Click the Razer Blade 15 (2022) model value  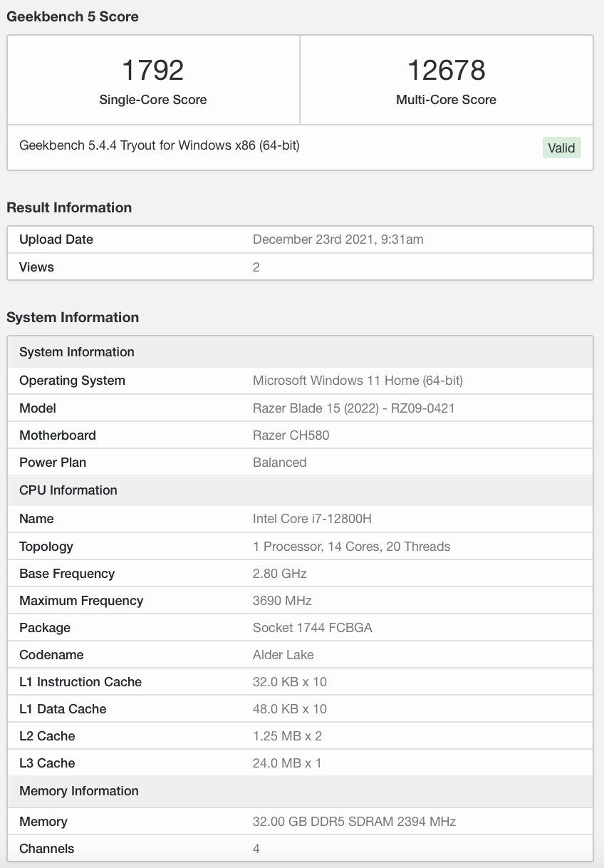[x=353, y=408]
